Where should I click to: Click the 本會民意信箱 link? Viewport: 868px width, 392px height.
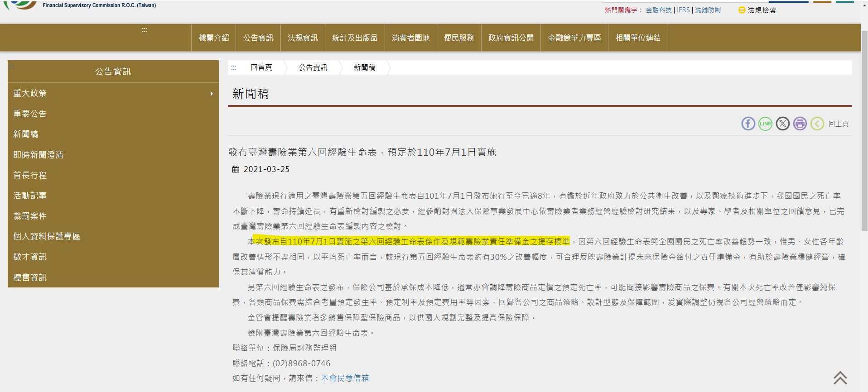tap(345, 378)
